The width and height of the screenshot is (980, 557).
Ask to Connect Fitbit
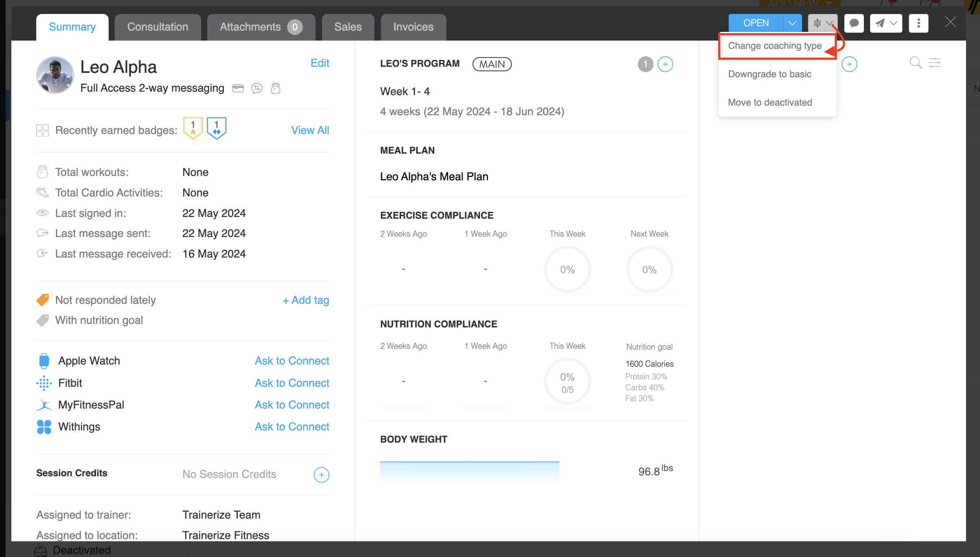(292, 383)
